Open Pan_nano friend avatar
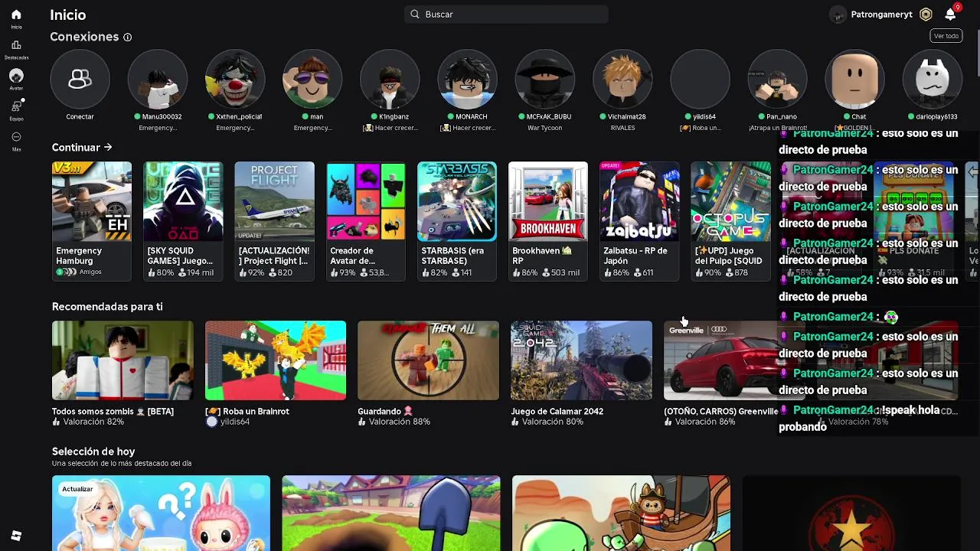980x551 pixels. click(x=777, y=79)
